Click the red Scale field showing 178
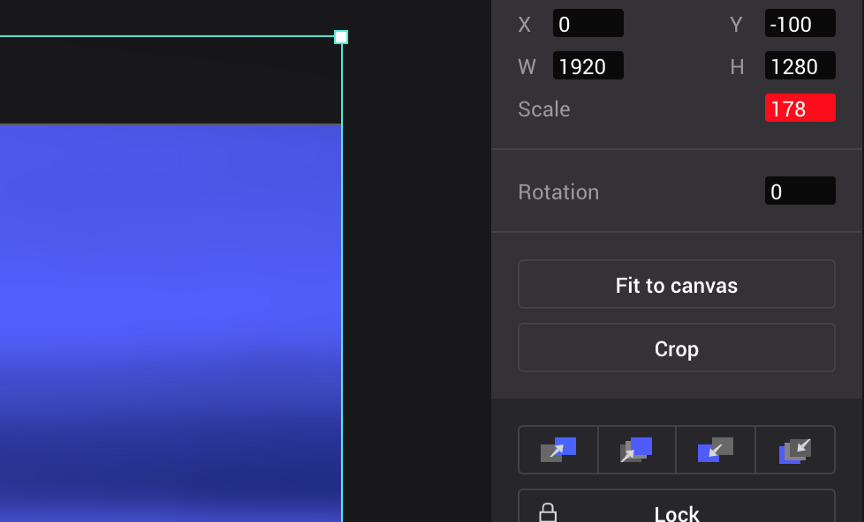 [x=800, y=109]
